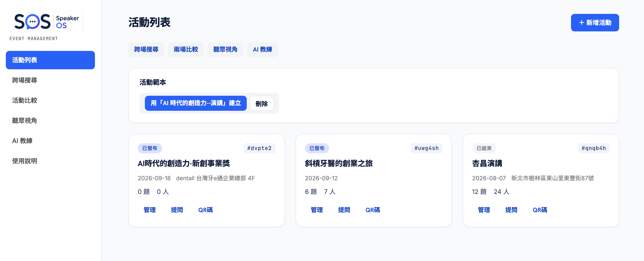Click the 已結束 status badge
Image resolution: width=644 pixels, height=261 pixels.
click(484, 148)
